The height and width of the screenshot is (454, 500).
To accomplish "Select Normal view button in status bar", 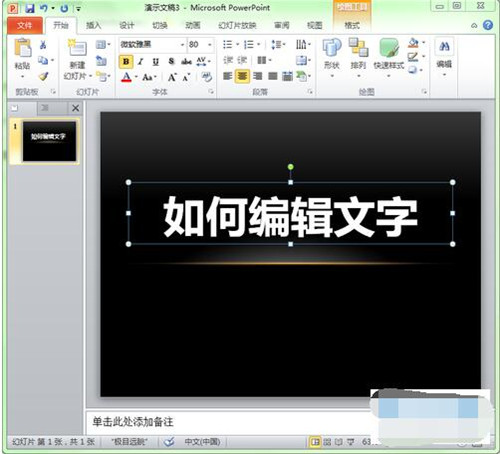I will (x=315, y=442).
